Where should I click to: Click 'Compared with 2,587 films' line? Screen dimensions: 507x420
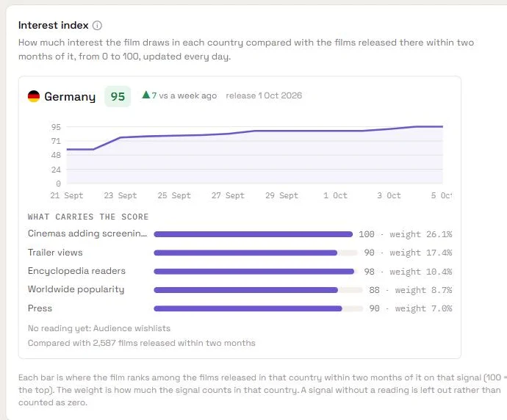(x=142, y=343)
